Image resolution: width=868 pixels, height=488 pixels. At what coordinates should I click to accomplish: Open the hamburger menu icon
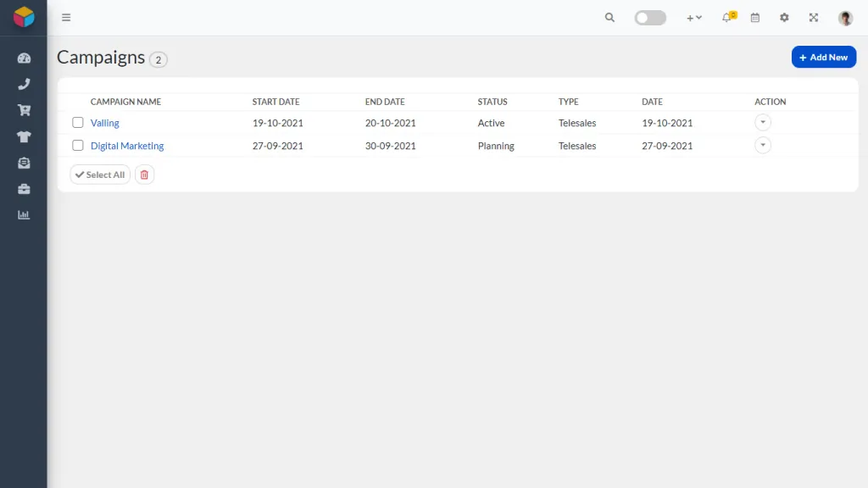pos(66,18)
